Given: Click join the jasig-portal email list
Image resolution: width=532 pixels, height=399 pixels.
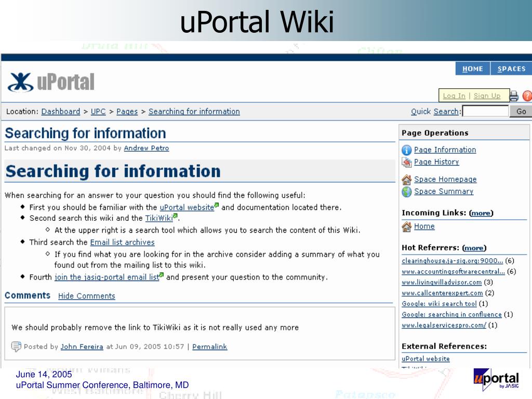Looking at the screenshot, I should pos(107,277).
